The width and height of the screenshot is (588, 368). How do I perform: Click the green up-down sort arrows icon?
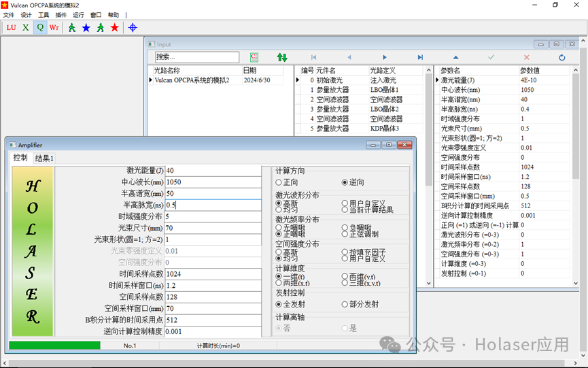(x=282, y=57)
